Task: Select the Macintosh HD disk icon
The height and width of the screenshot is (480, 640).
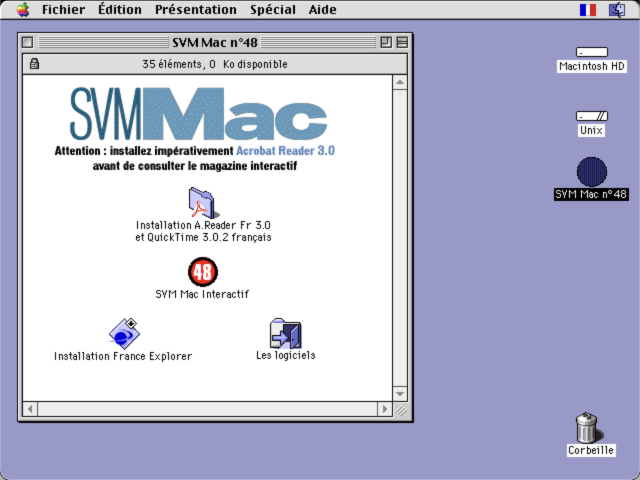Action: pyautogui.click(x=591, y=52)
